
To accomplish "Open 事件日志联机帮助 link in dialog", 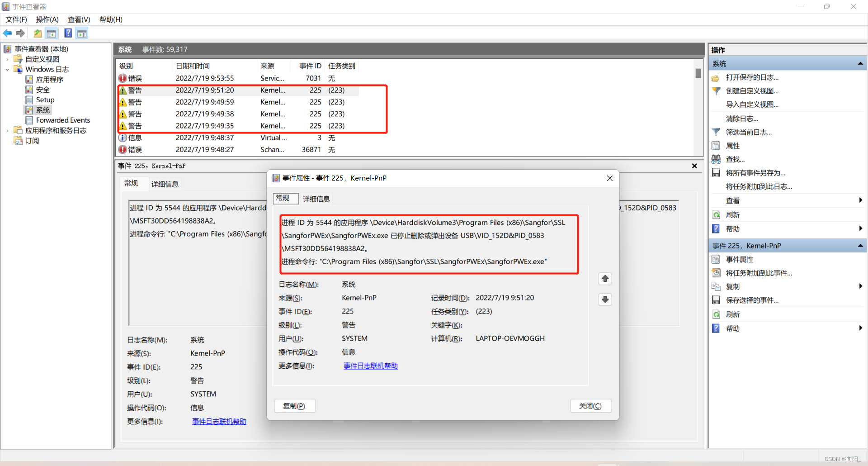I will pos(371,366).
